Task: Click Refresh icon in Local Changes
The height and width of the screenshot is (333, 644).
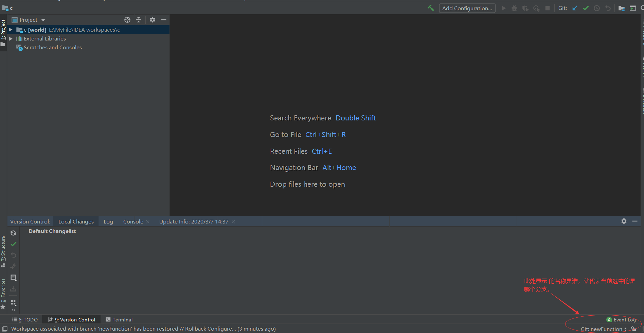Action: [x=13, y=233]
